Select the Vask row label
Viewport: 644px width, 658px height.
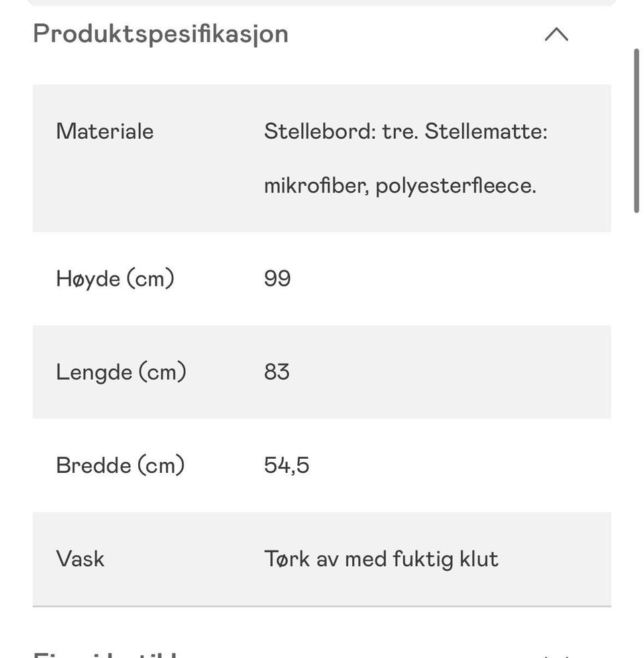point(80,559)
